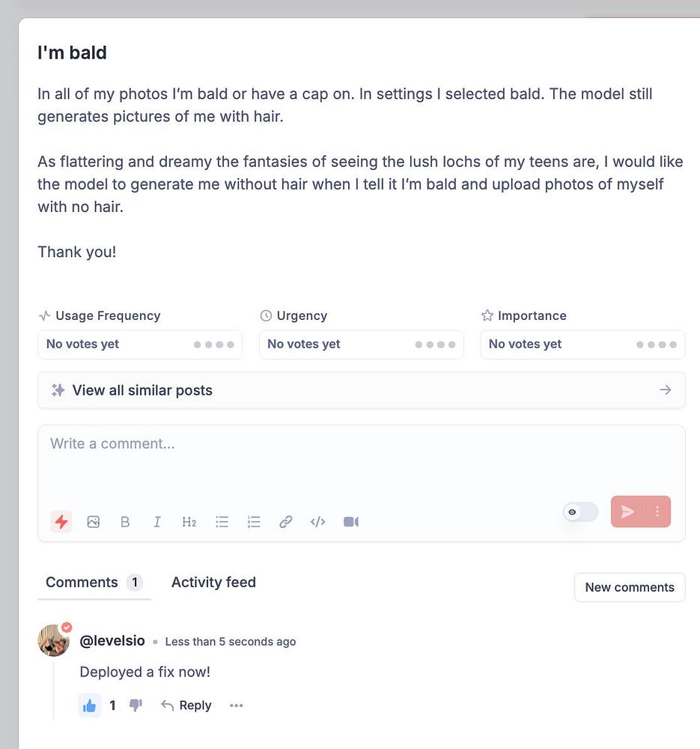Toggle bold formatting in comment editor
The height and width of the screenshot is (749, 700).
pyautogui.click(x=125, y=522)
